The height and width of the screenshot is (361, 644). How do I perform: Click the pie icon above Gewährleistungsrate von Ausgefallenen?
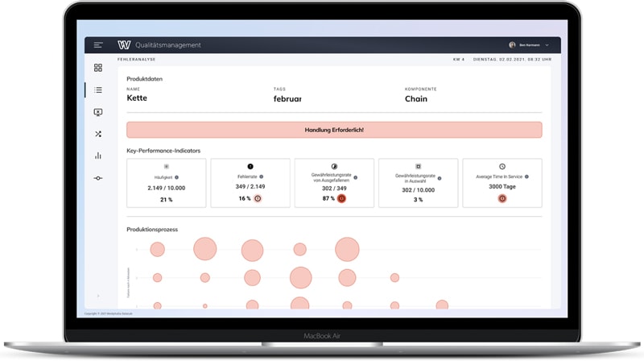pos(334,167)
